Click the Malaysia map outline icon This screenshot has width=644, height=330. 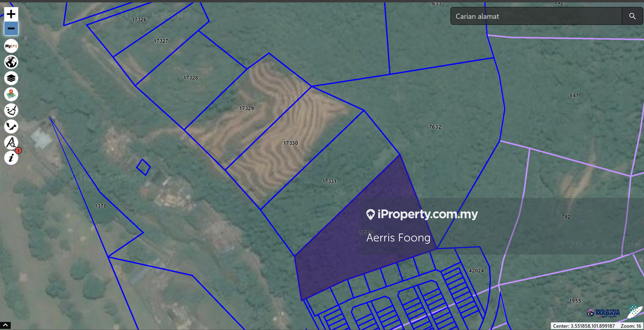tap(11, 127)
